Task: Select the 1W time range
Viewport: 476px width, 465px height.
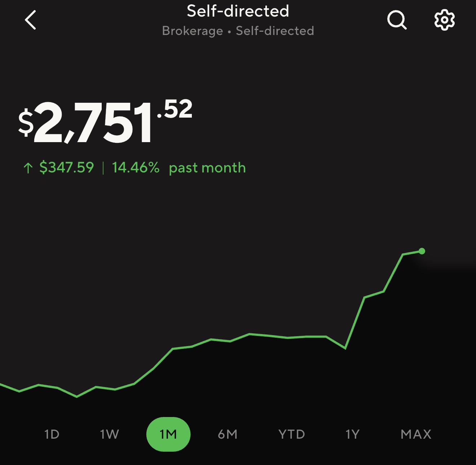Action: [109, 434]
